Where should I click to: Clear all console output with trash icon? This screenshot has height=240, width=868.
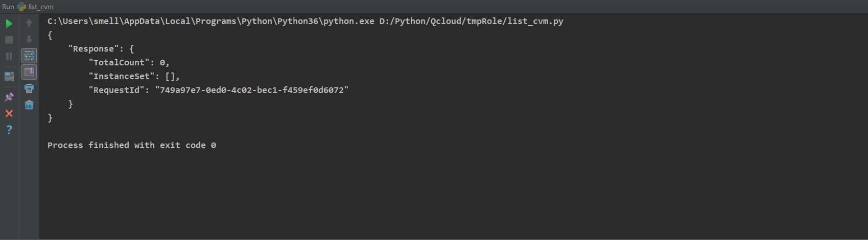29,105
